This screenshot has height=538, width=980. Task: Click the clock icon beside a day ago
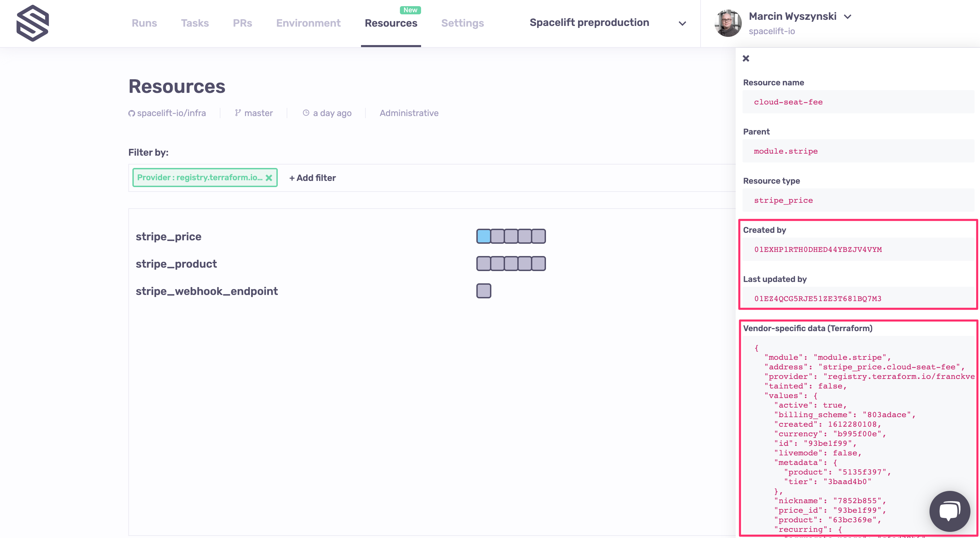pyautogui.click(x=306, y=113)
